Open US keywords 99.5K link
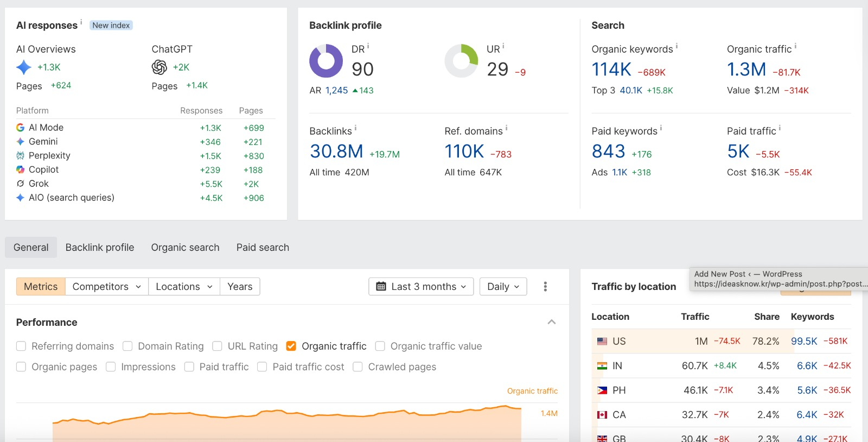Image resolution: width=868 pixels, height=442 pixels. pyautogui.click(x=804, y=342)
